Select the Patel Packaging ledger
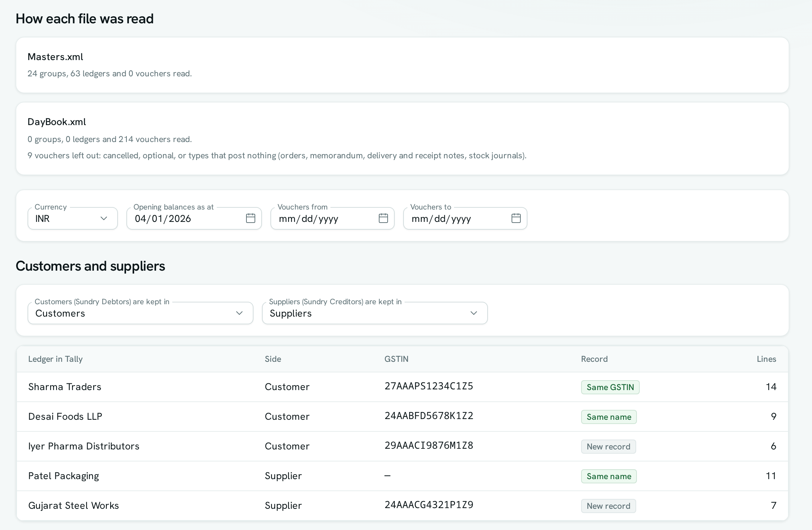This screenshot has height=530, width=812. click(x=64, y=476)
